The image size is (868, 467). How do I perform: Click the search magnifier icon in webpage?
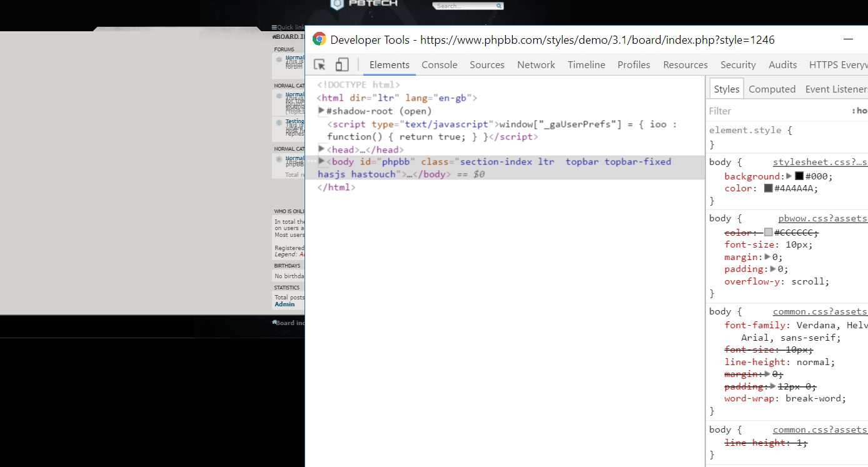pos(499,6)
